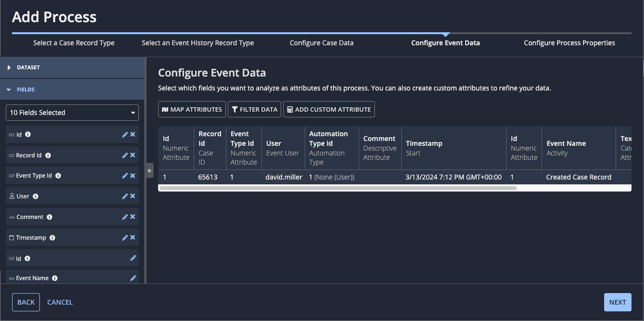Click the NEXT button
Image resolution: width=644 pixels, height=321 pixels.
tap(618, 302)
